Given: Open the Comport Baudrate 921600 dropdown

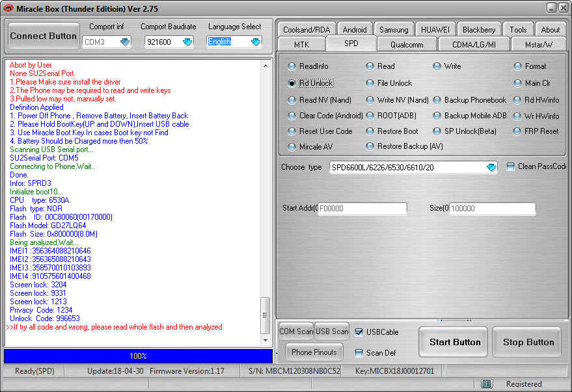Looking at the screenshot, I should coord(187,42).
